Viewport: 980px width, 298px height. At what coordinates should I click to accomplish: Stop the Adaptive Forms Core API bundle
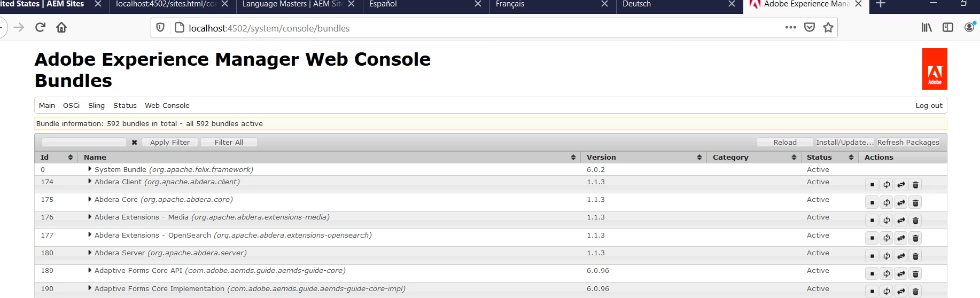[x=872, y=273]
